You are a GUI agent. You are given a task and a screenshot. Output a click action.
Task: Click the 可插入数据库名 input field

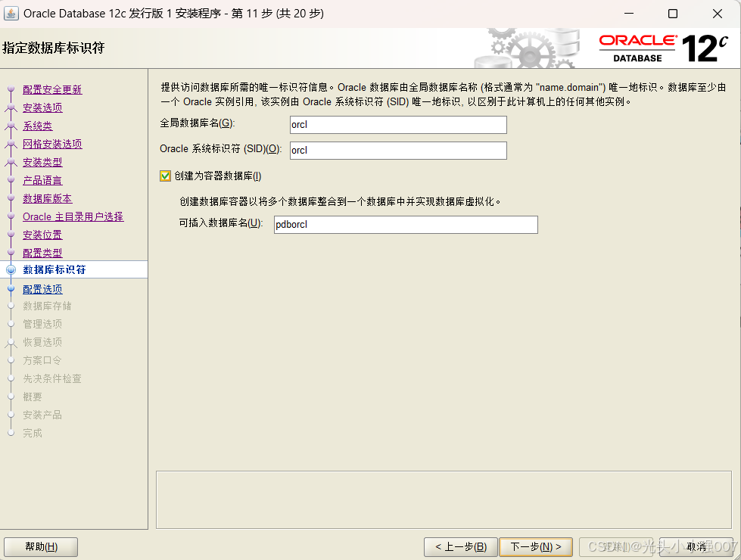point(405,224)
